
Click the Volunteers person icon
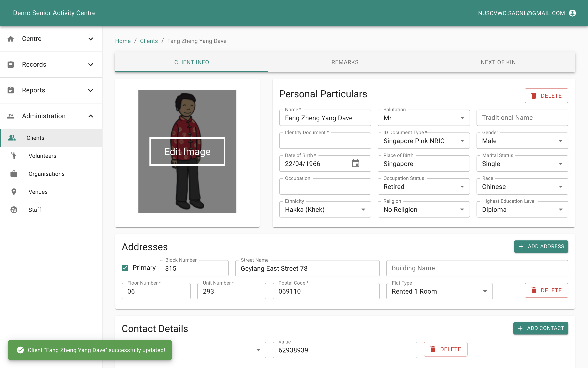[14, 156]
